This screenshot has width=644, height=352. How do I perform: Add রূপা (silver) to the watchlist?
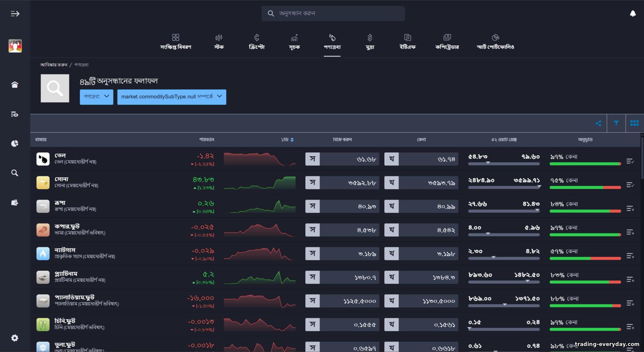click(630, 209)
